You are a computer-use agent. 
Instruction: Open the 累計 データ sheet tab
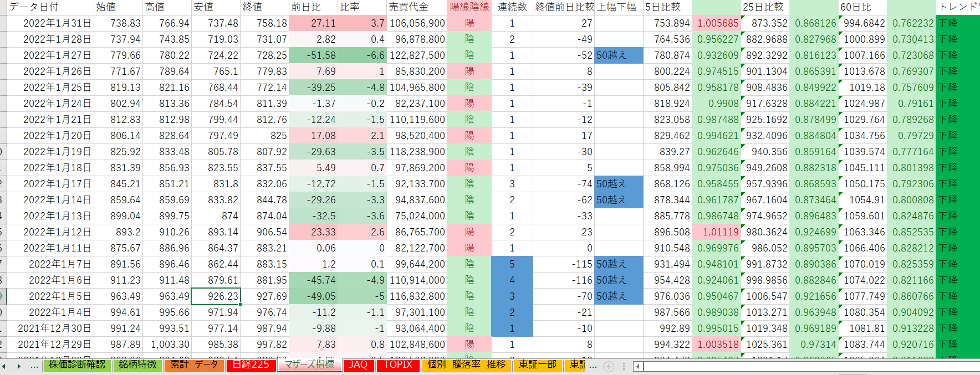[x=194, y=365]
